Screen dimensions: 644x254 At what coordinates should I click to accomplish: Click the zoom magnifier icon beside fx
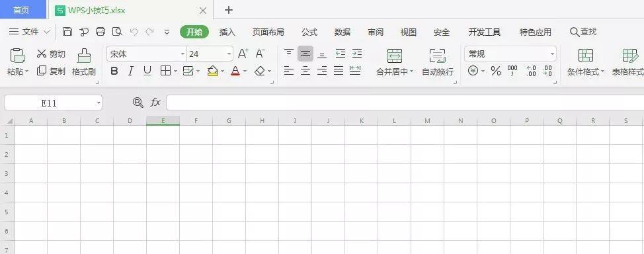(138, 103)
